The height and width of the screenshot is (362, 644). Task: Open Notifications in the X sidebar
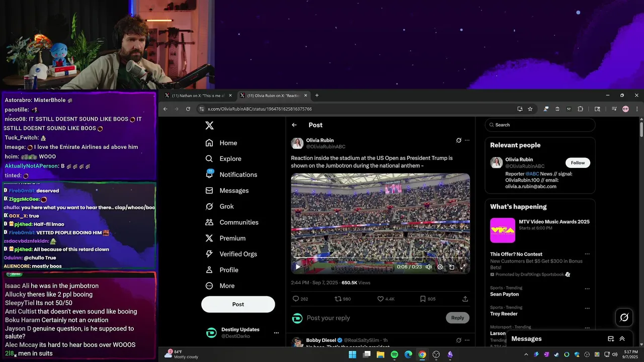(x=231, y=174)
